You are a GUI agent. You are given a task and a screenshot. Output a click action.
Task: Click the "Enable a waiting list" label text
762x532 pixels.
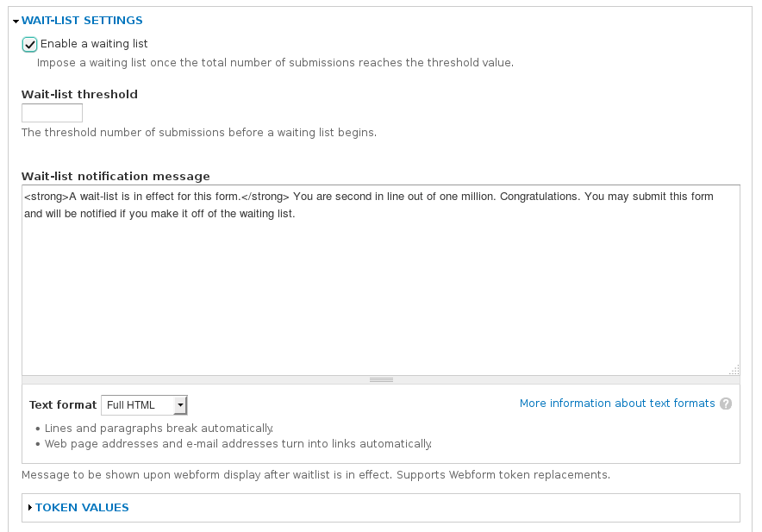click(94, 44)
